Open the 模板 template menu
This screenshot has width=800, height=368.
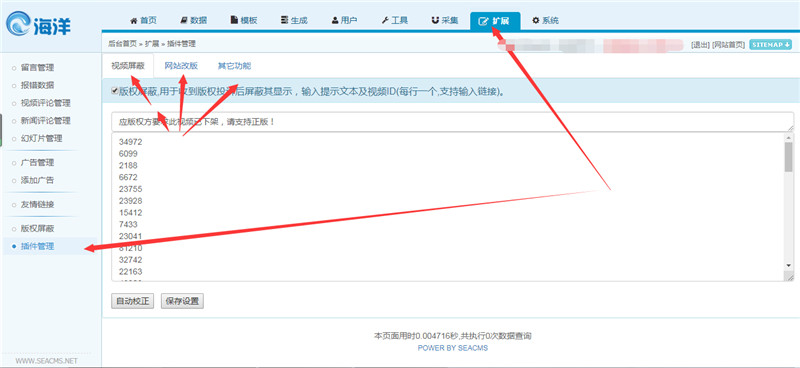pyautogui.click(x=244, y=20)
